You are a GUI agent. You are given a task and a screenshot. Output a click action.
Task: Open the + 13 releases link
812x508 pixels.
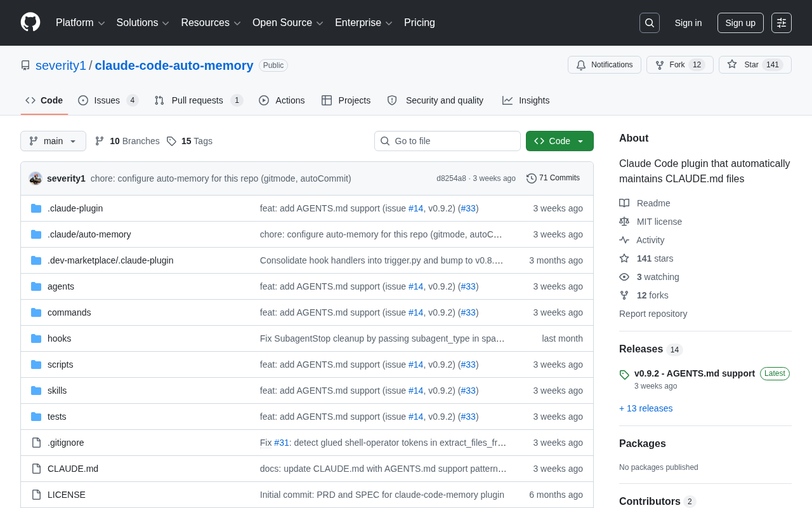pos(646,408)
